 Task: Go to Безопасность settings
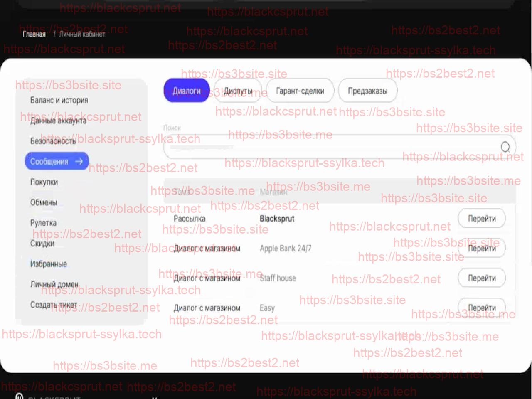(53, 141)
